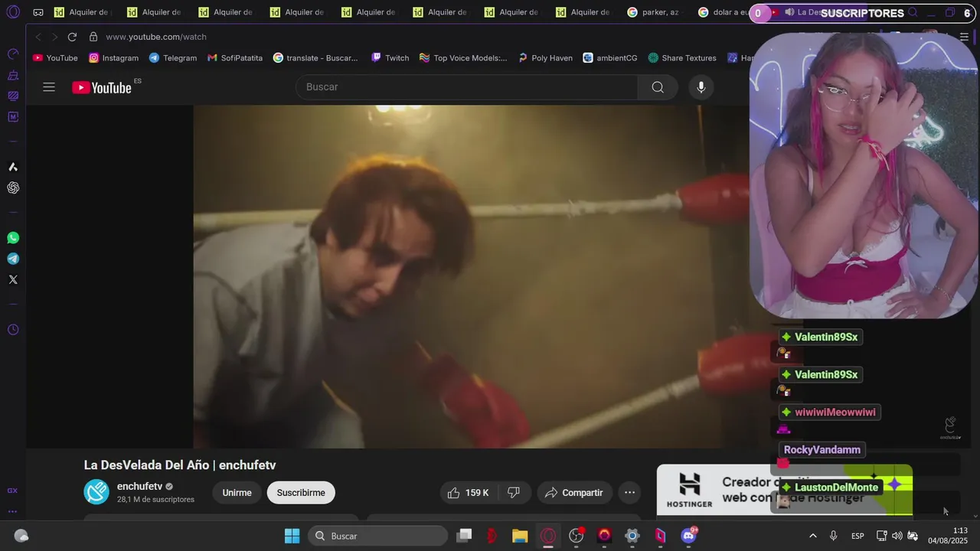Open the volume speaker tray icon
The width and height of the screenshot is (980, 551).
[897, 536]
